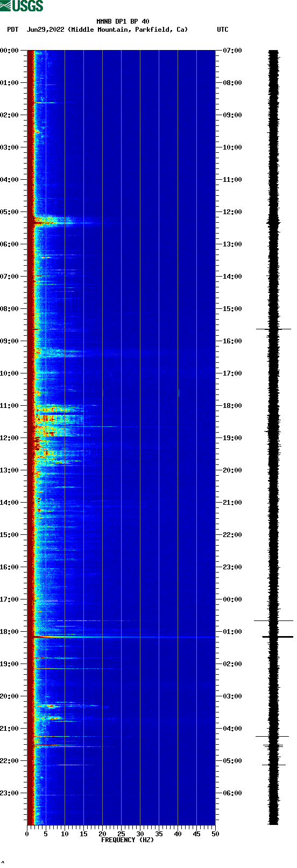Click the '25' frequency tick label
The height and width of the screenshot is (868, 297).
tap(121, 834)
